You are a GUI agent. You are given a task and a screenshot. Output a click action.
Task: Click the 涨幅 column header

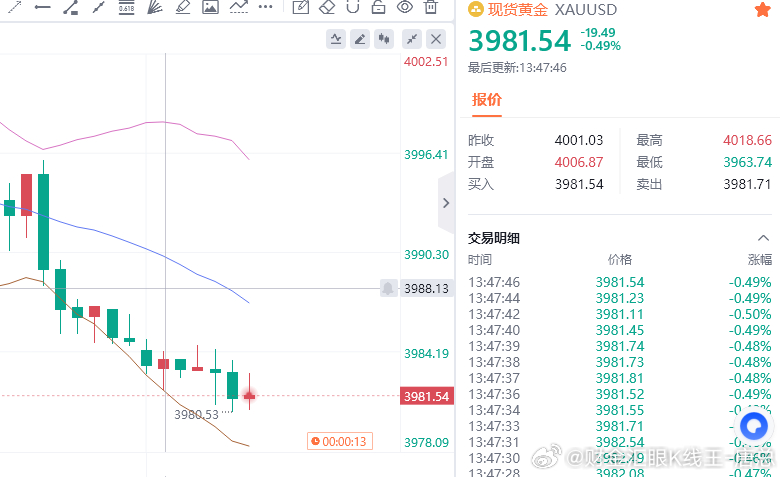tap(760, 260)
